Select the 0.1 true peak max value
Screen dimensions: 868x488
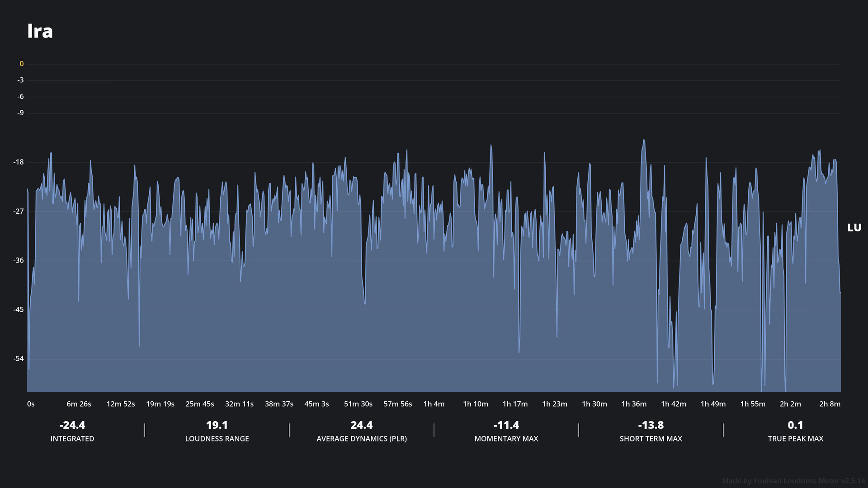point(796,425)
